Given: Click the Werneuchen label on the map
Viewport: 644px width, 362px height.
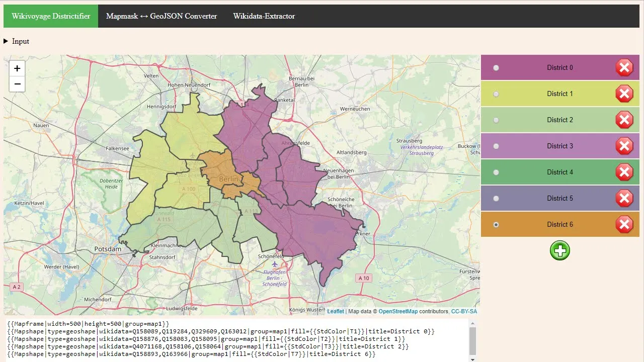Looking at the screenshot, I should point(355,109).
